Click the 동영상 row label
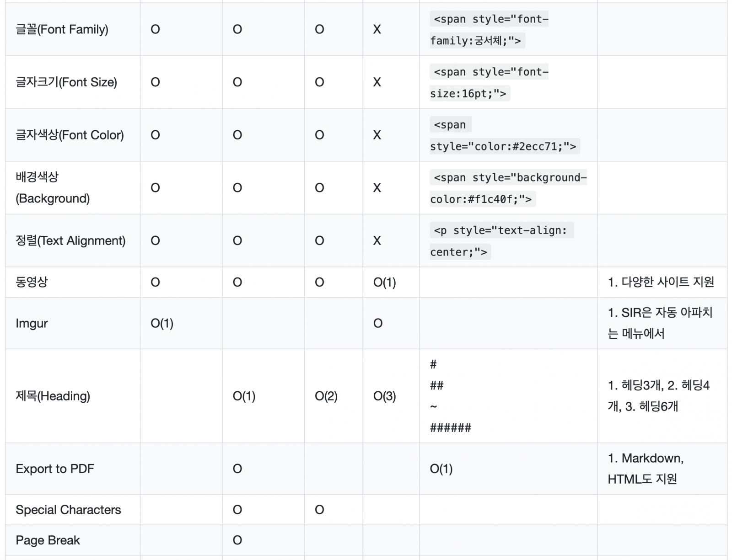Screen dimensions: 732x560 (32, 282)
